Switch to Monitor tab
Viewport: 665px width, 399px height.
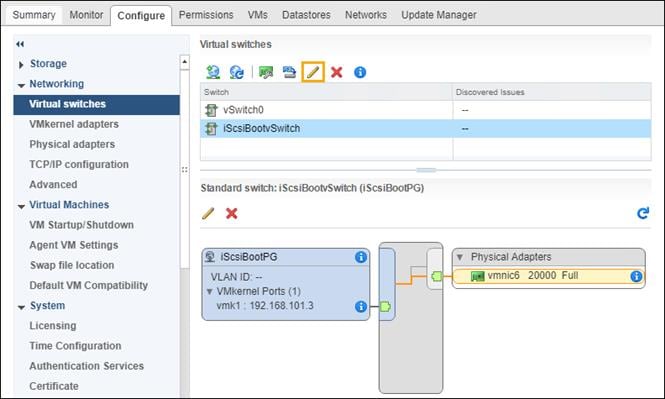click(x=87, y=15)
